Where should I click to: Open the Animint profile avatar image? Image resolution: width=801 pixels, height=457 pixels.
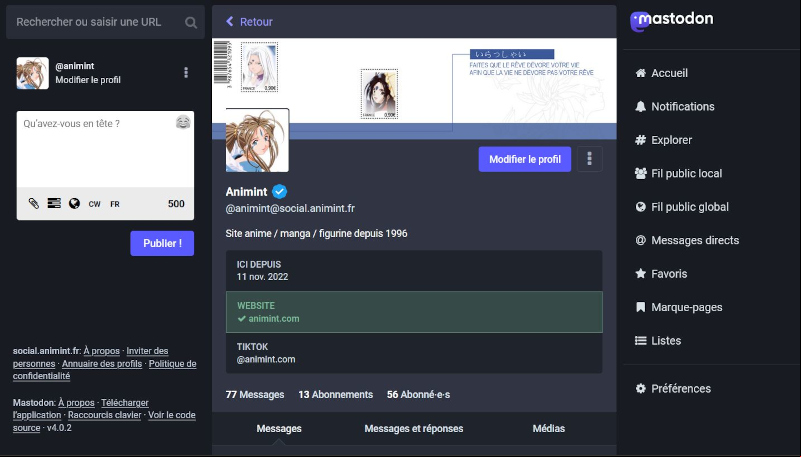pos(257,140)
